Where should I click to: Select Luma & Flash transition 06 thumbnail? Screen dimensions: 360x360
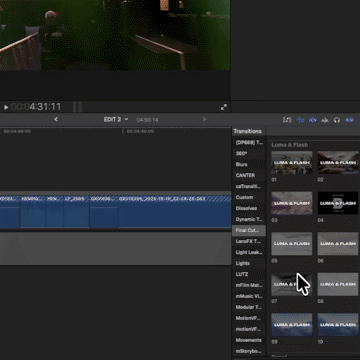pos(338,244)
